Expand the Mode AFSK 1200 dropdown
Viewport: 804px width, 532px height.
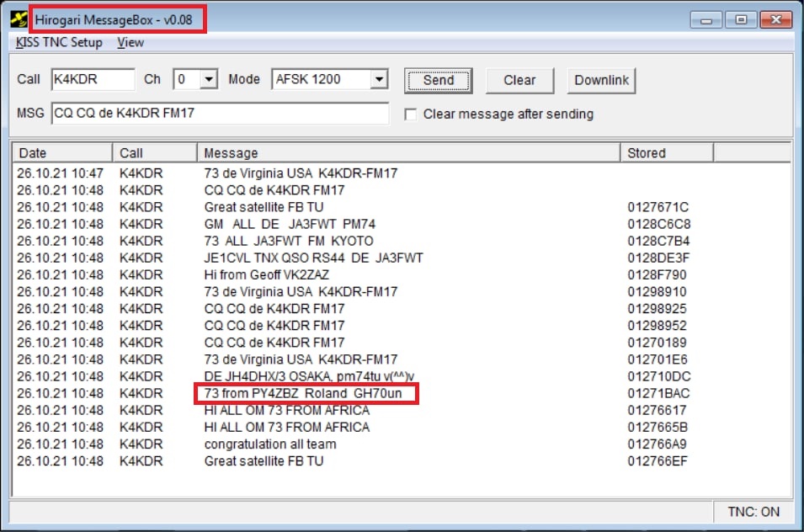tap(379, 79)
